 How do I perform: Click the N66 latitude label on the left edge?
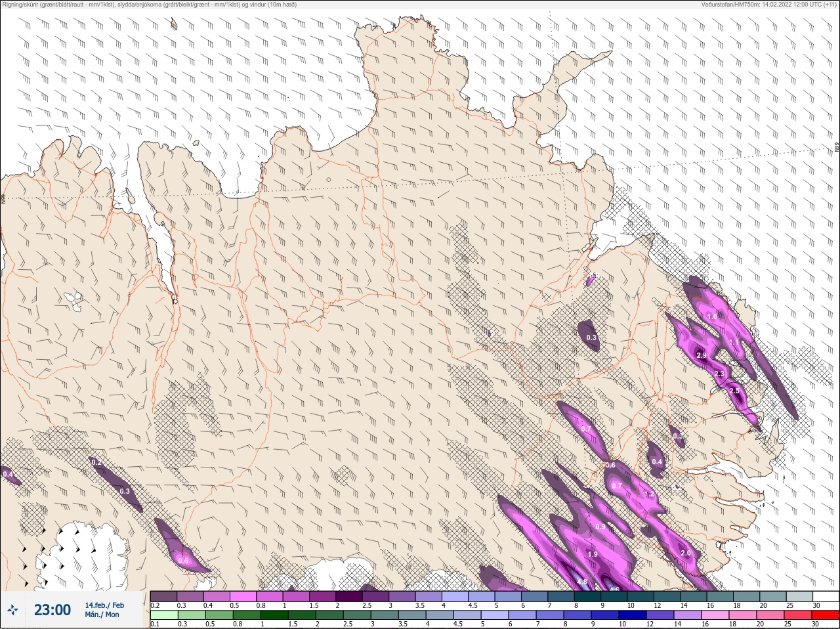3,198
